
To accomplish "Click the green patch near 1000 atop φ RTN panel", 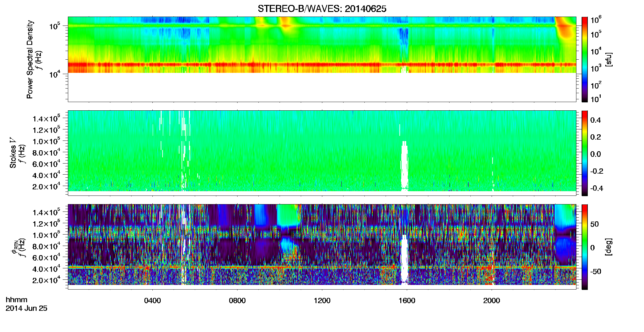I will coord(288,215).
